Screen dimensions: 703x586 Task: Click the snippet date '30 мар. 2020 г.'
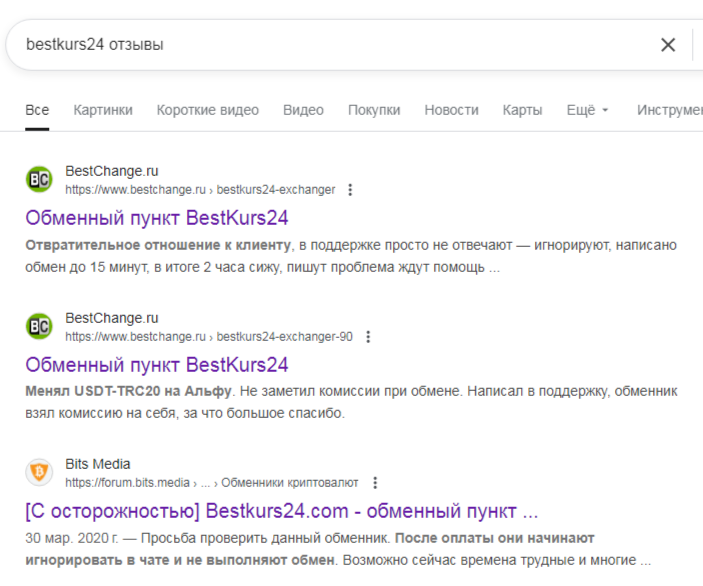tap(72, 538)
